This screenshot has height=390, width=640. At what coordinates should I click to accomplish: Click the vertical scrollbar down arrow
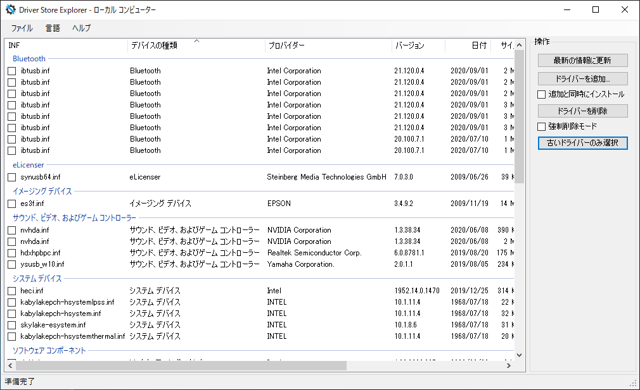[x=519, y=355]
